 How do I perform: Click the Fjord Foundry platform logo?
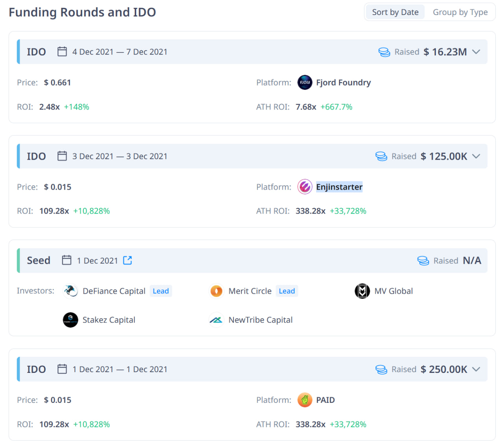[x=305, y=82]
